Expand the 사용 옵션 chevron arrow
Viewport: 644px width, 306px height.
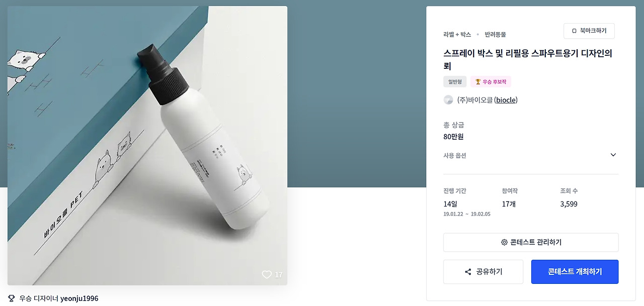tap(613, 155)
